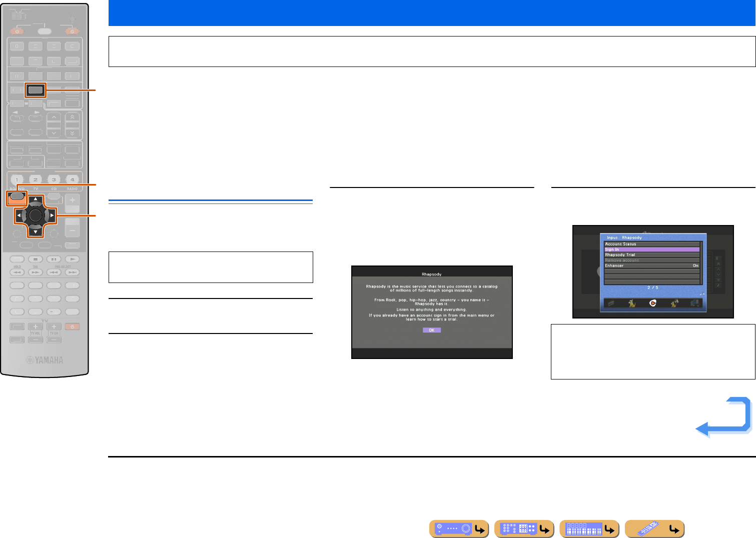
Task: Select the greyed Remove account item
Action: 652,260
